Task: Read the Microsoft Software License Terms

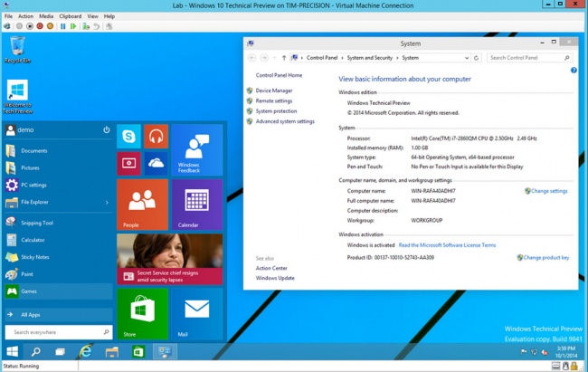Action: (x=447, y=245)
